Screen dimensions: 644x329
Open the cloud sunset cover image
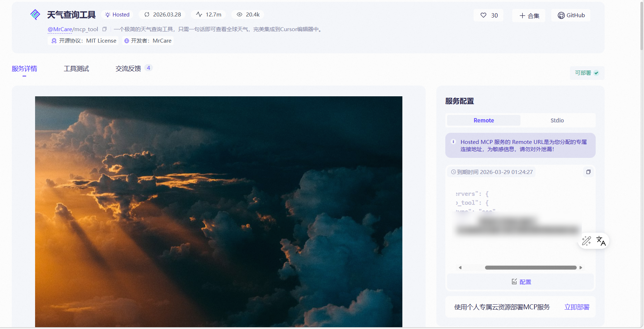coord(219,212)
